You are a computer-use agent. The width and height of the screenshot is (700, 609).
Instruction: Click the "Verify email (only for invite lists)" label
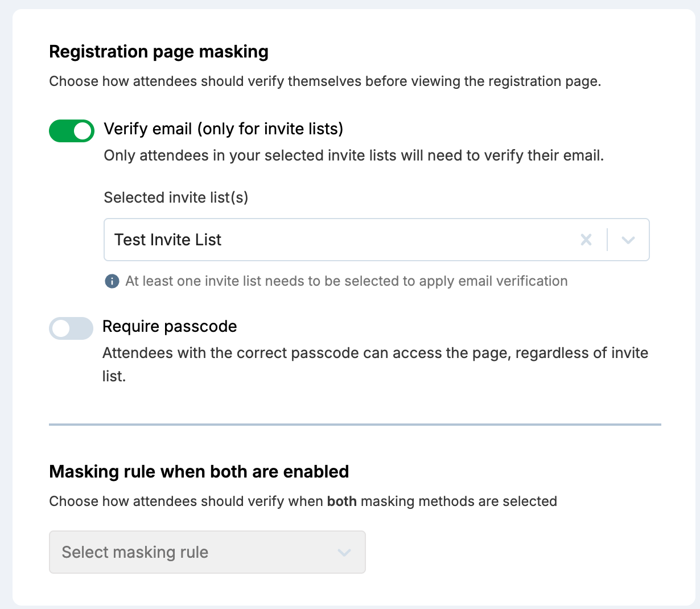point(223,129)
